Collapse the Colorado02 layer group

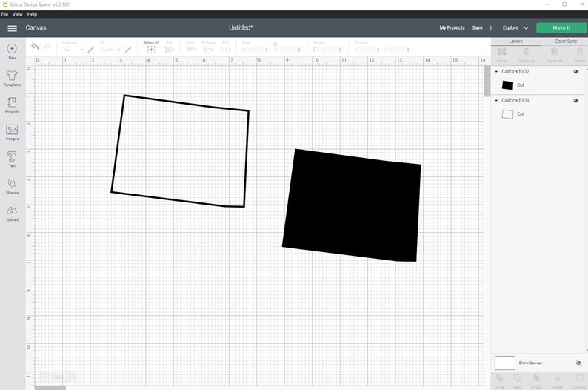coord(496,72)
